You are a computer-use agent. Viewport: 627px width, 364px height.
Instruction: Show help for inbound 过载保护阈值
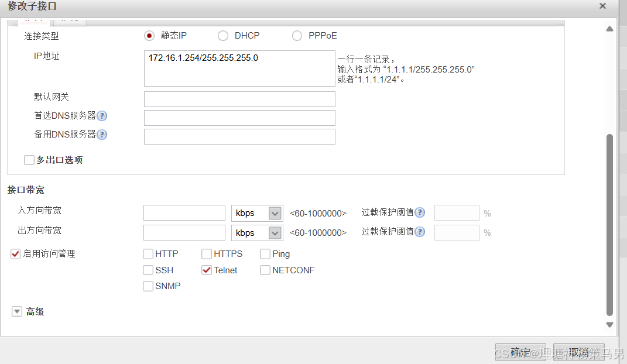[420, 212]
